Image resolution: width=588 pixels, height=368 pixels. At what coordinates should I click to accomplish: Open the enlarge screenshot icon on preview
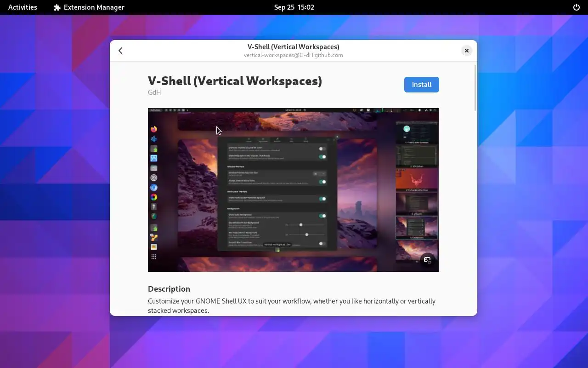(427, 260)
